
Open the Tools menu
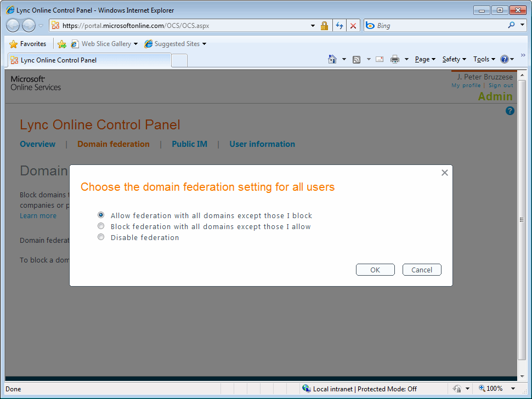point(484,59)
